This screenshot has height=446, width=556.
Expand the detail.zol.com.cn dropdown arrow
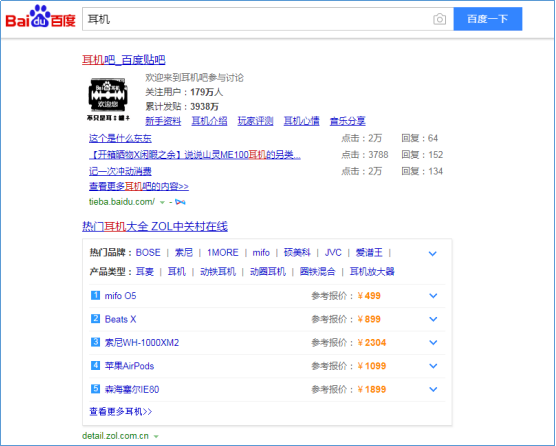pos(156,436)
